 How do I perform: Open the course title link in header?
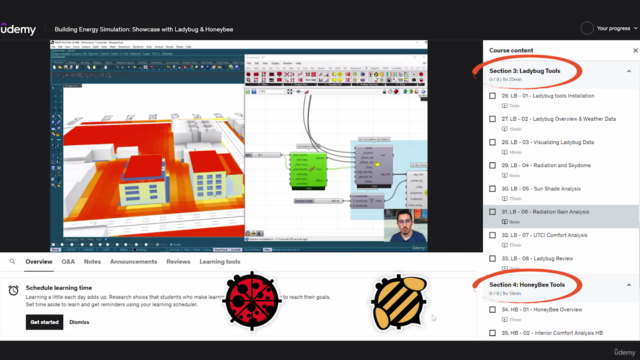pyautogui.click(x=144, y=29)
